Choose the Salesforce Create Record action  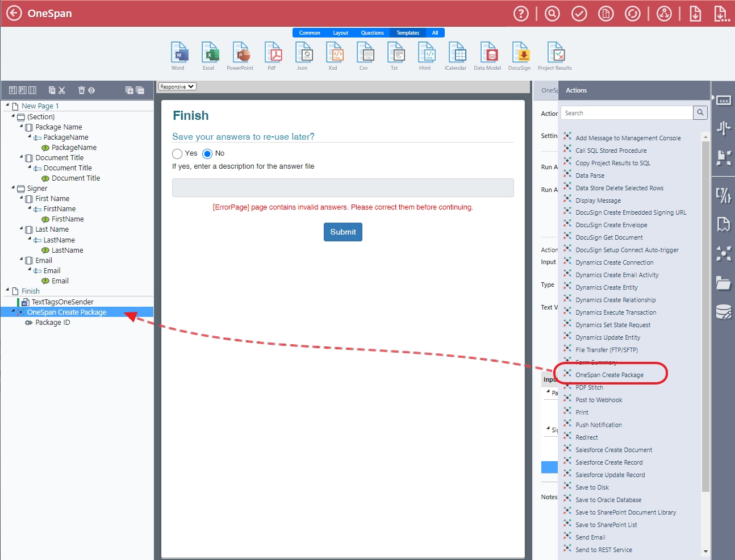click(x=609, y=462)
